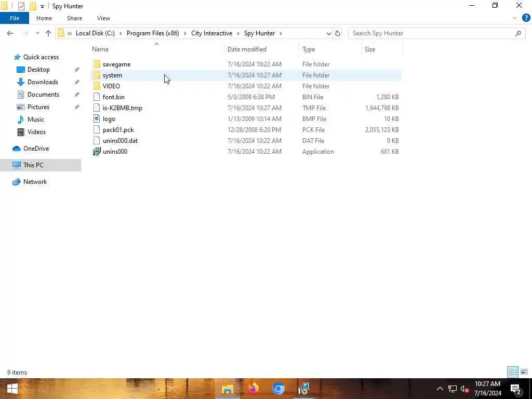Open network status tray icon
This screenshot has width=532, height=399.
pos(453,389)
